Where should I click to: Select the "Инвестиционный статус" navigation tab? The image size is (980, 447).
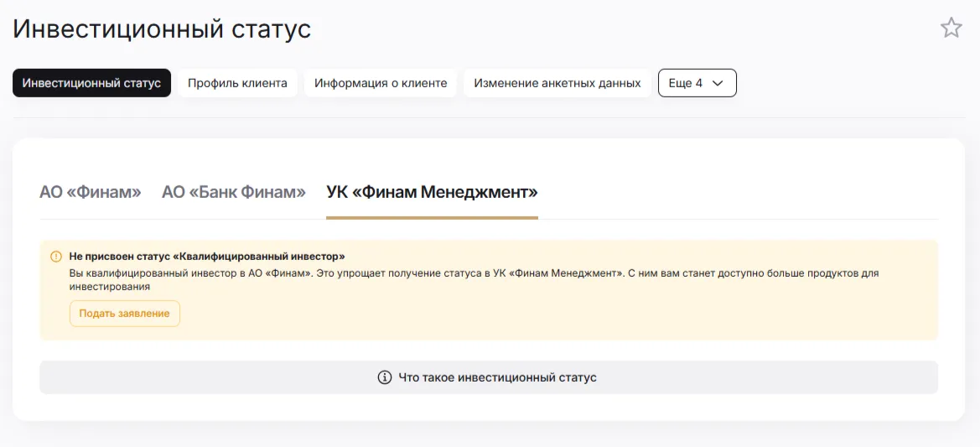pos(92,83)
